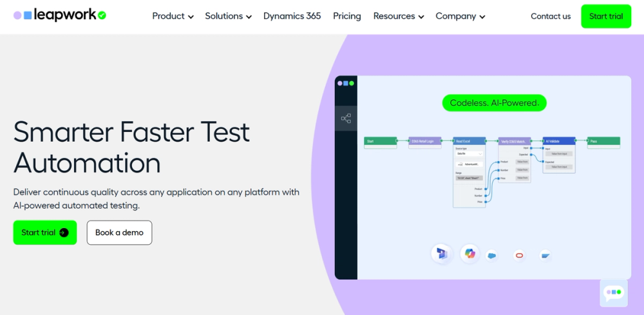Click Product value field in Verify block
The image size is (644, 315).
point(522,162)
